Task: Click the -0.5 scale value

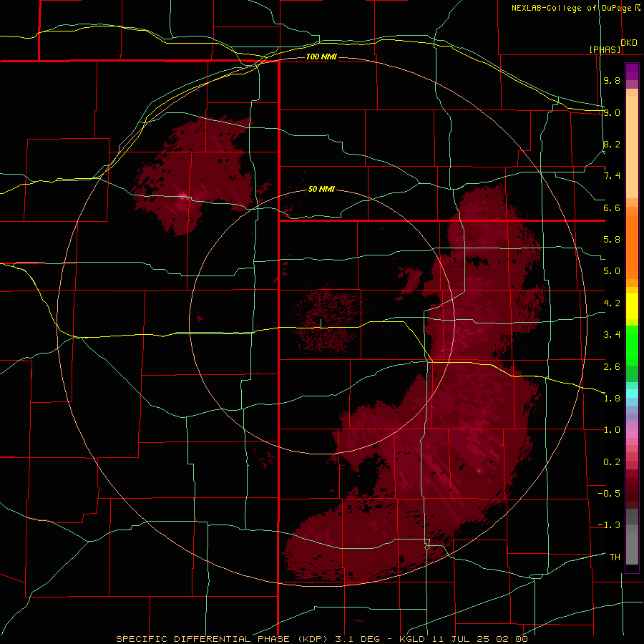Action: 609,494
